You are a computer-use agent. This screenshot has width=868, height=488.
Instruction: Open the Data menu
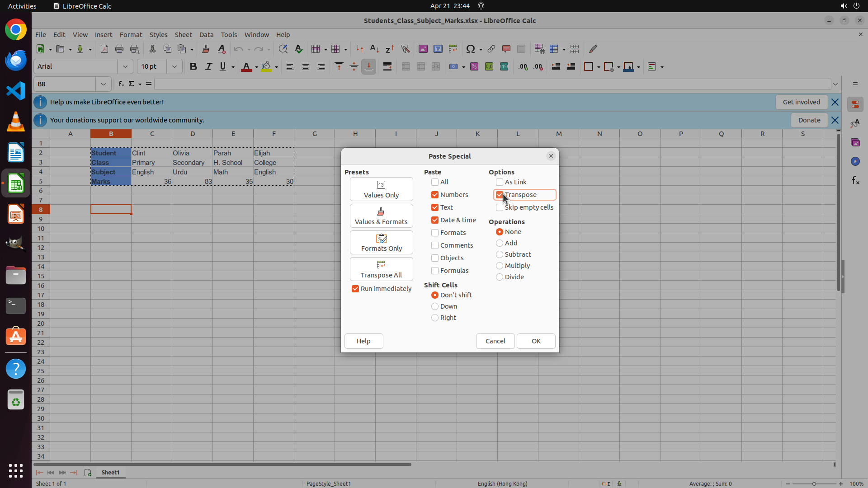pos(206,35)
